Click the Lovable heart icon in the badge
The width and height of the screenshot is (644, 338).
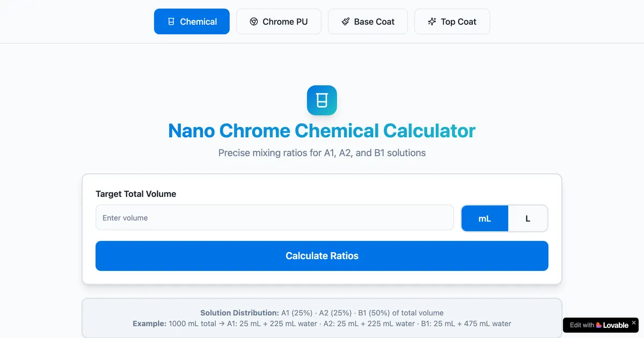(599, 325)
